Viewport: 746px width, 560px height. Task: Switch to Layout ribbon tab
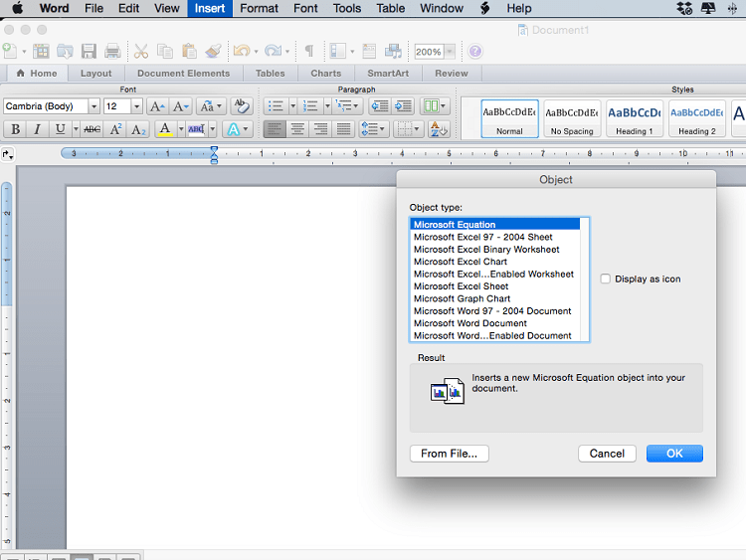[96, 74]
